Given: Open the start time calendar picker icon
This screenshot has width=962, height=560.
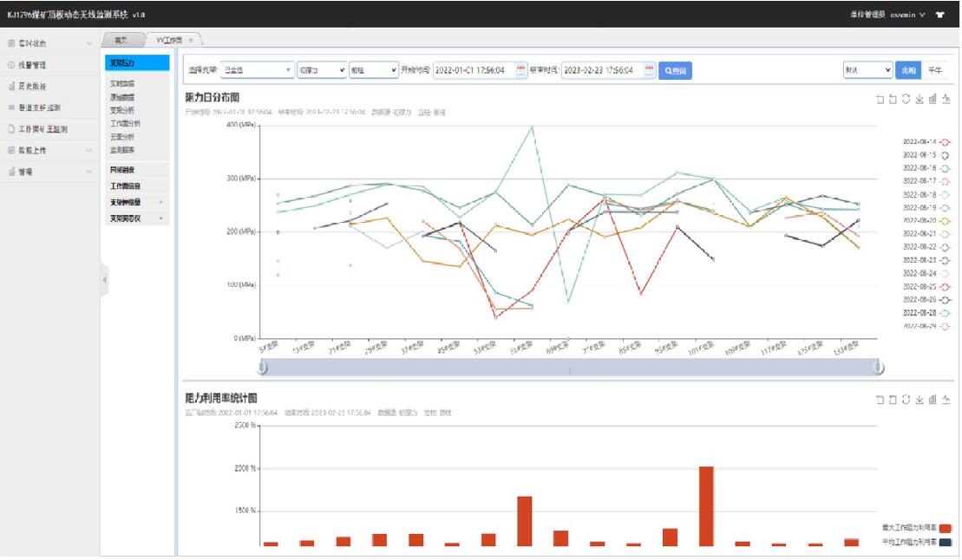Looking at the screenshot, I should tap(521, 71).
